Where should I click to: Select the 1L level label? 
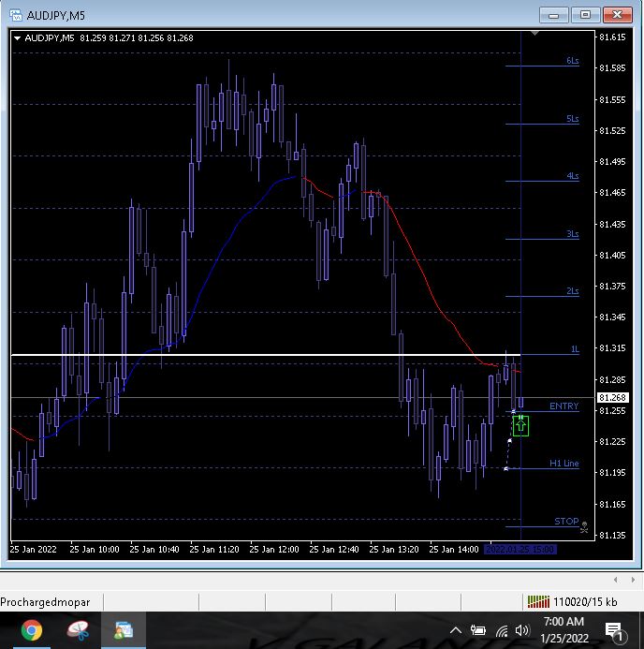tap(575, 349)
